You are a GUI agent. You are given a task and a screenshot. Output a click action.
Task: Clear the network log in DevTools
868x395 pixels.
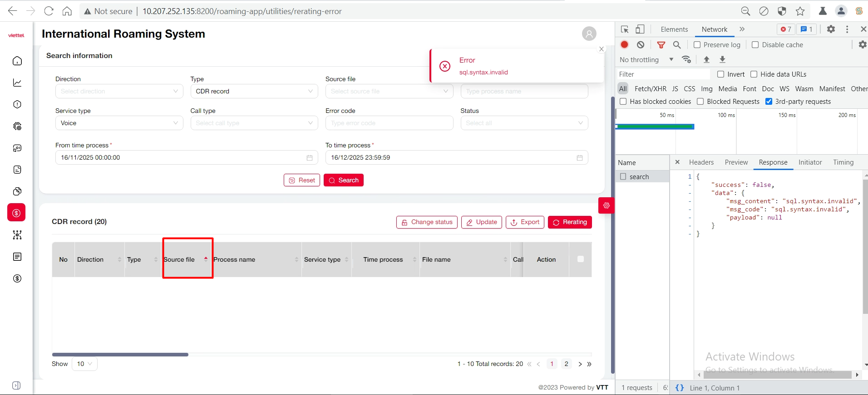[640, 44]
